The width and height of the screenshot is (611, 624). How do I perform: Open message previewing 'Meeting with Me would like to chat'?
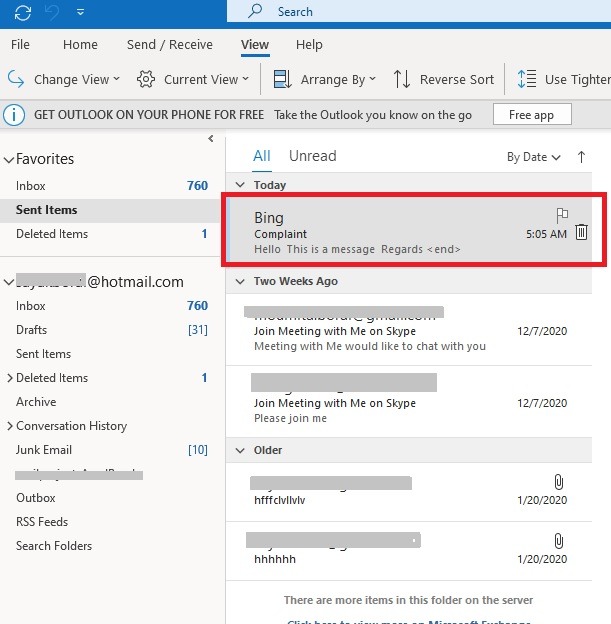(409, 330)
